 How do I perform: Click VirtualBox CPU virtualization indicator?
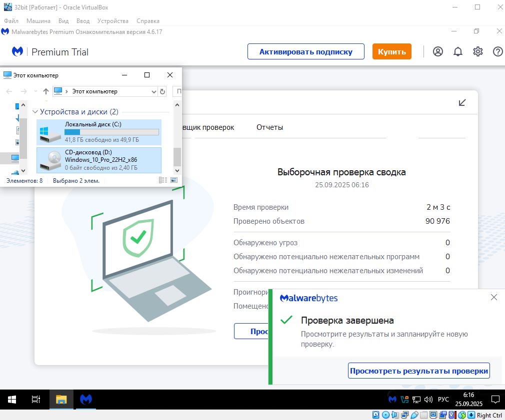click(452, 415)
